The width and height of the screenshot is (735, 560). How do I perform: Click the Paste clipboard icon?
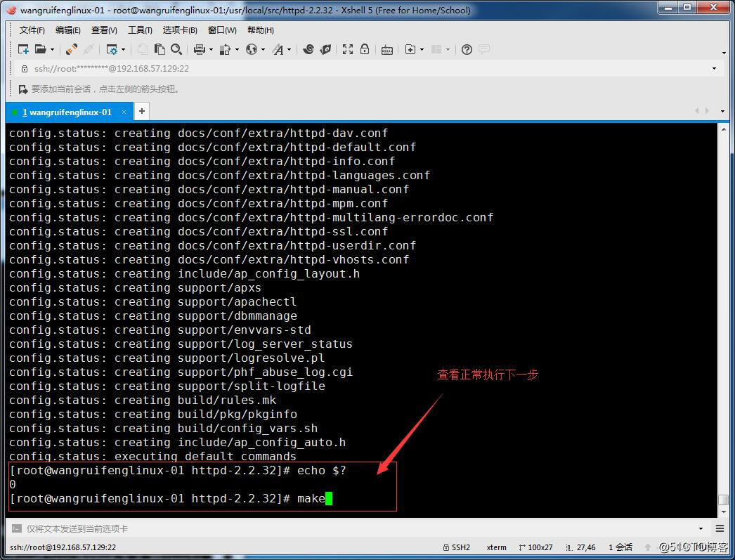point(160,49)
